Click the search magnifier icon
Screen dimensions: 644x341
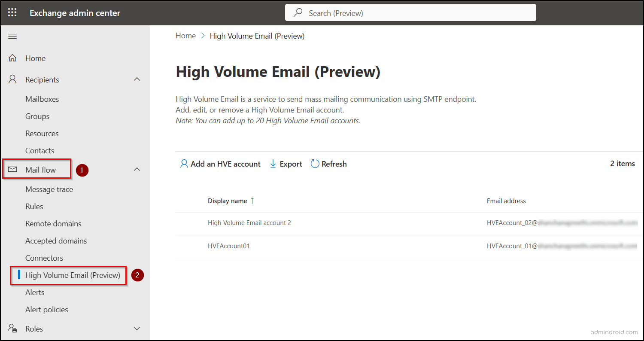coord(298,12)
